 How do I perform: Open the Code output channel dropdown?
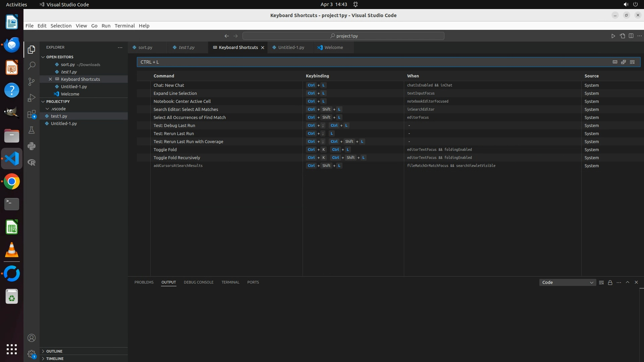click(x=568, y=283)
